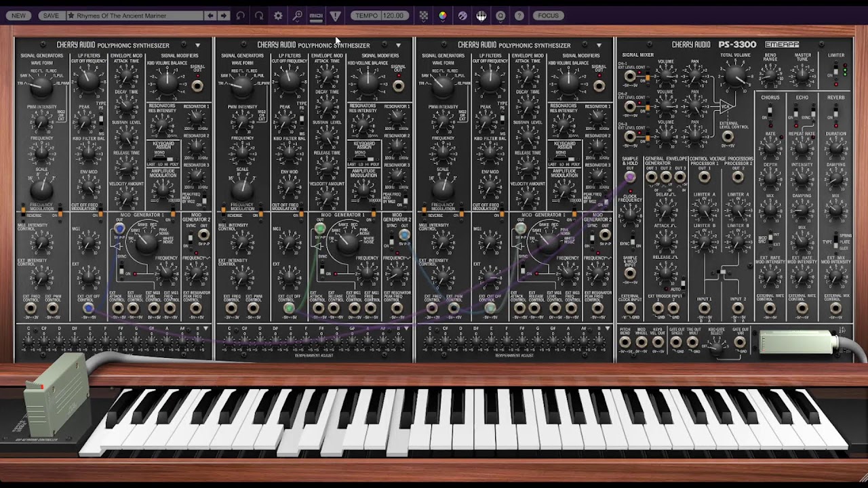The width and height of the screenshot is (868, 488).
Task: Click the envelope generator Out 3 jack
Action: coord(680,177)
